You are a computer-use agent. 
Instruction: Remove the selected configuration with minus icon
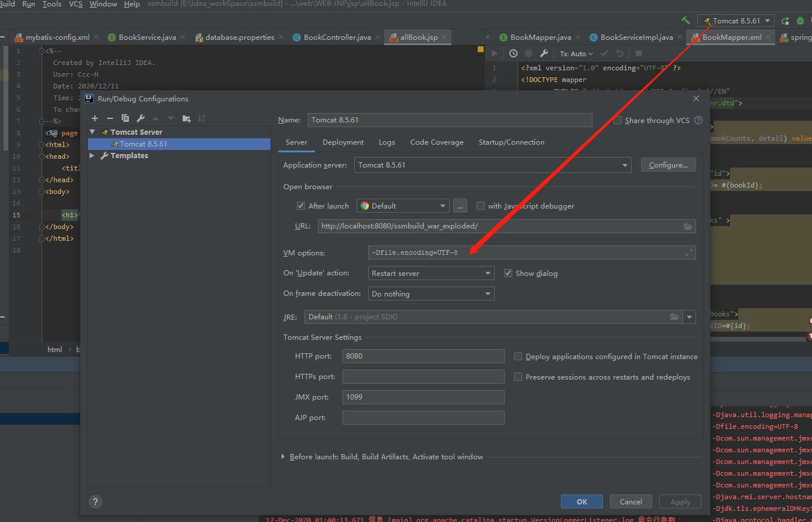pos(109,118)
